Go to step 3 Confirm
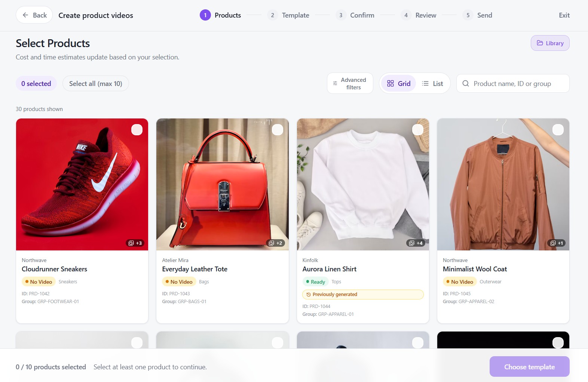 pyautogui.click(x=355, y=15)
